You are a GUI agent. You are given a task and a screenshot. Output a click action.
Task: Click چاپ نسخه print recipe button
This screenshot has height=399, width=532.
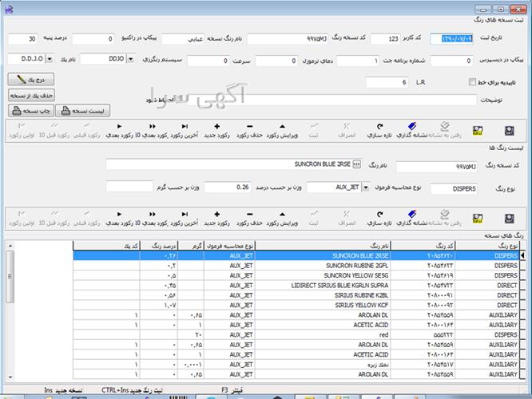(31, 111)
